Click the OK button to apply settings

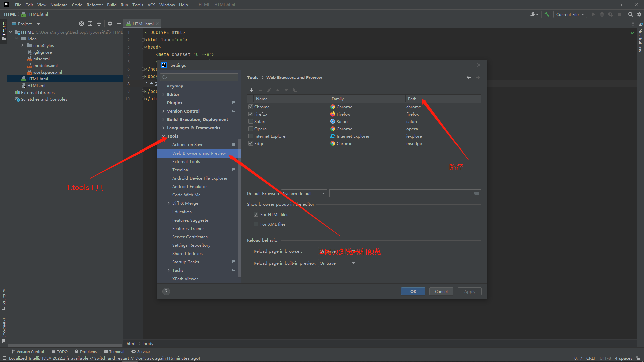coord(413,291)
